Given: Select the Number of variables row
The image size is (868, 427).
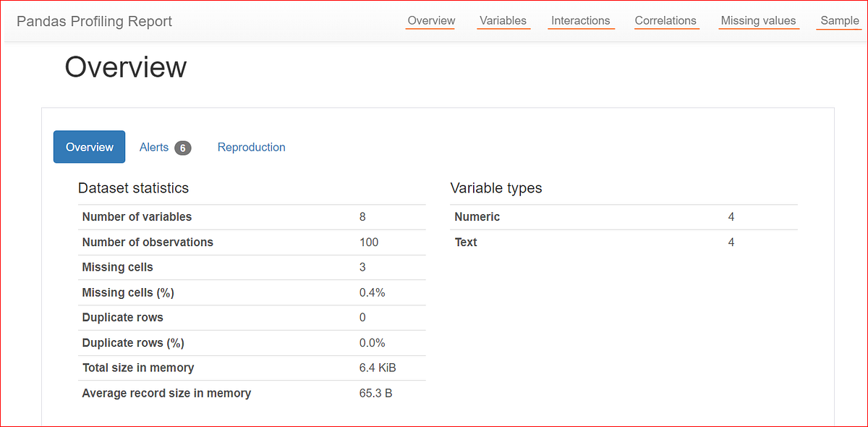Looking at the screenshot, I should tap(137, 216).
